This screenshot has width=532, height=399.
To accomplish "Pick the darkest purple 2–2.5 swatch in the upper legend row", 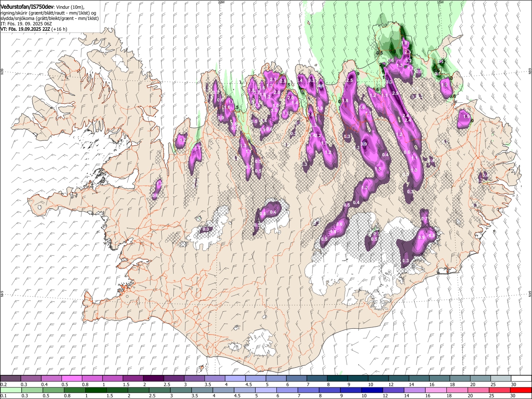I will tap(153, 379).
